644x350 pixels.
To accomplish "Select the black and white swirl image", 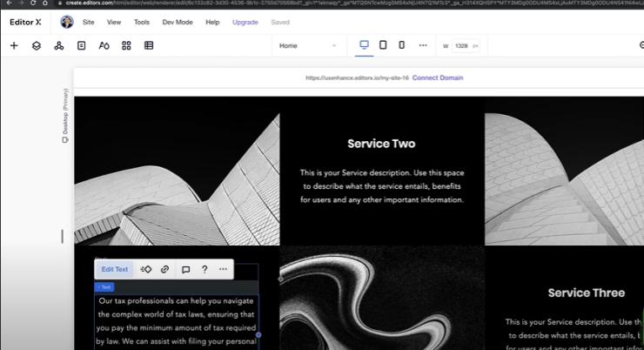I will pos(382,298).
